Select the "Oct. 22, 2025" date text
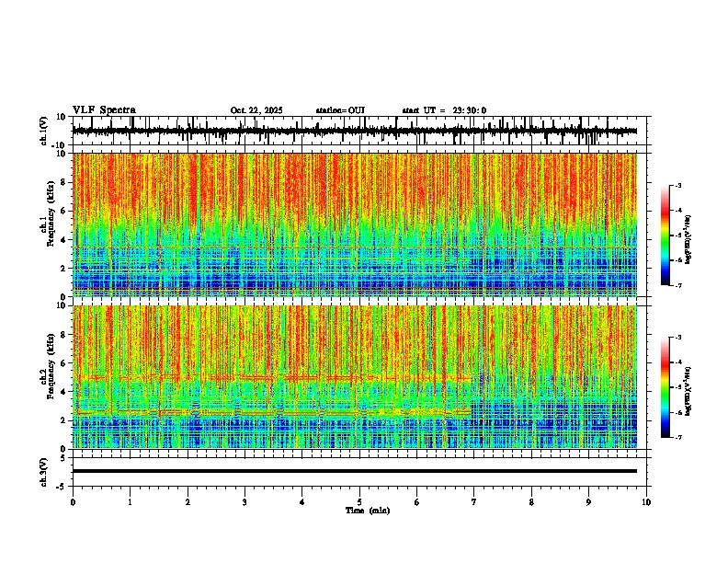The width and height of the screenshot is (728, 563). pyautogui.click(x=256, y=110)
